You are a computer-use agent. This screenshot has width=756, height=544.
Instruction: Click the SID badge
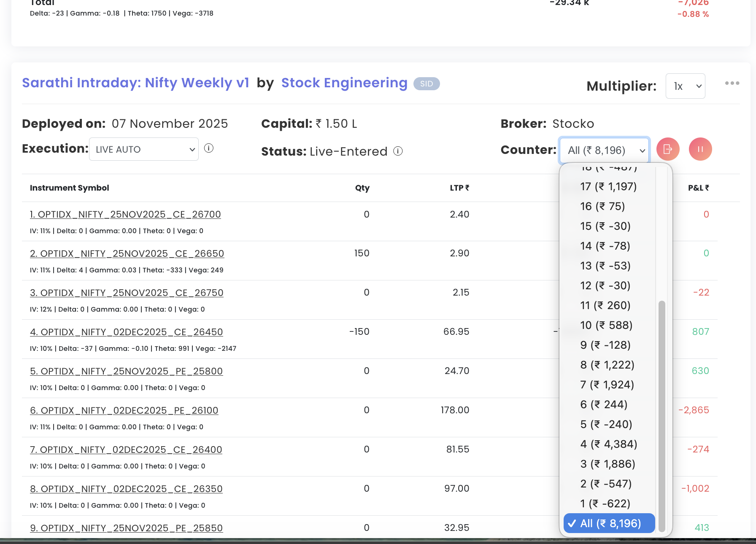coord(427,83)
